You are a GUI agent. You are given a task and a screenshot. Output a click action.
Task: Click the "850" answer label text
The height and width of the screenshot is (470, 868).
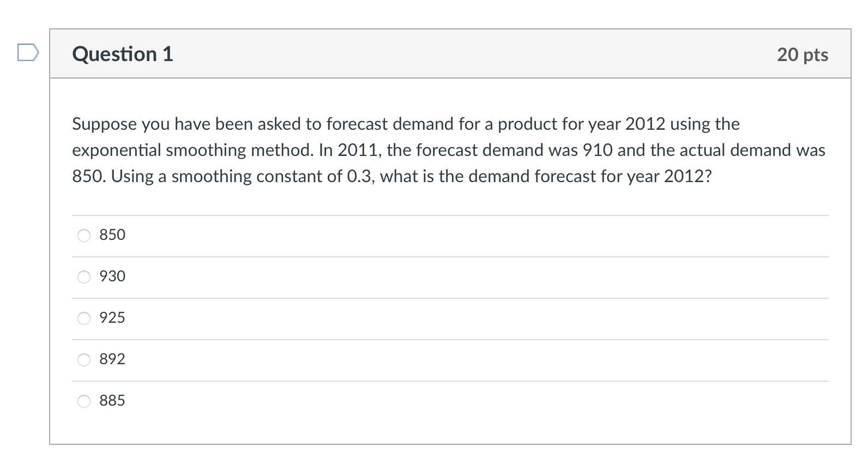click(x=112, y=234)
